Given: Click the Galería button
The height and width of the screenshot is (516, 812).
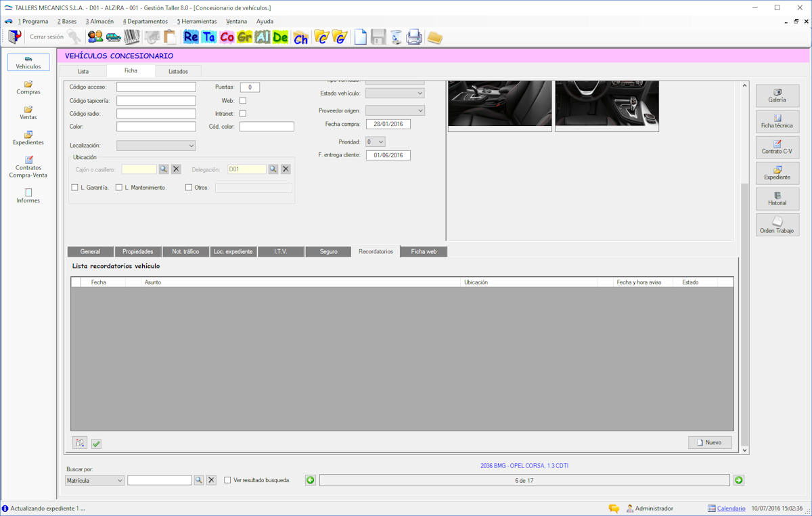Looking at the screenshot, I should click(777, 95).
